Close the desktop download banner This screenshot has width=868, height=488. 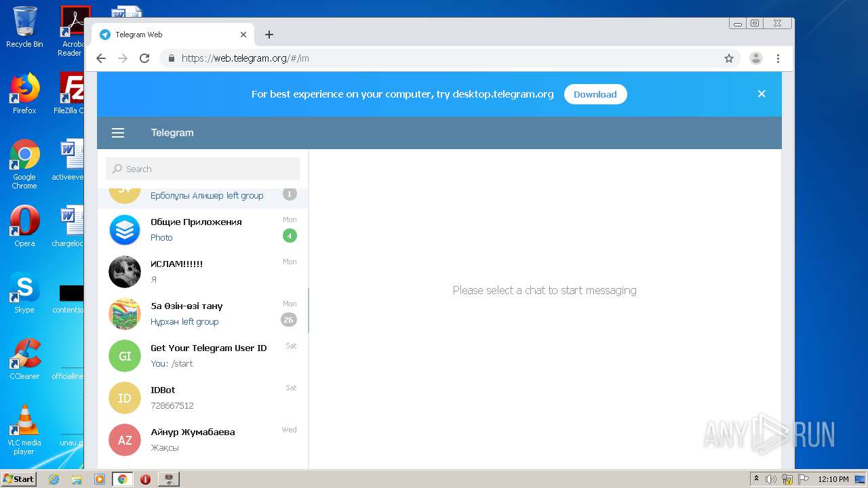click(762, 94)
